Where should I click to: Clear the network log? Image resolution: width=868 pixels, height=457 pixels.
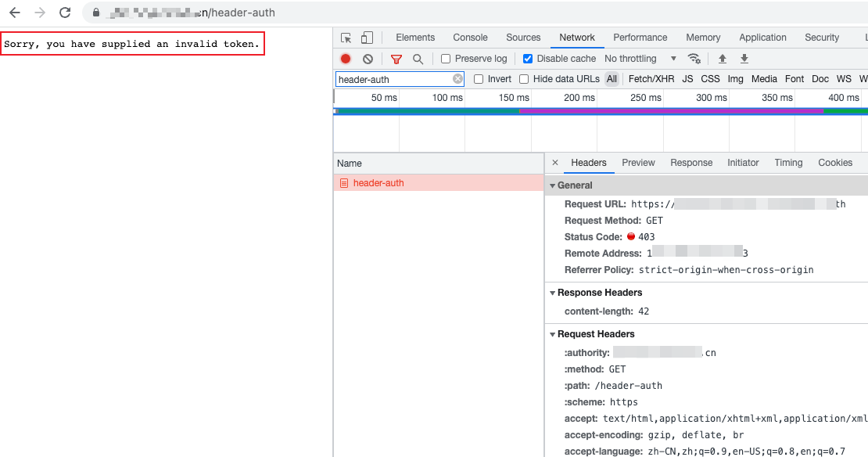[368, 59]
